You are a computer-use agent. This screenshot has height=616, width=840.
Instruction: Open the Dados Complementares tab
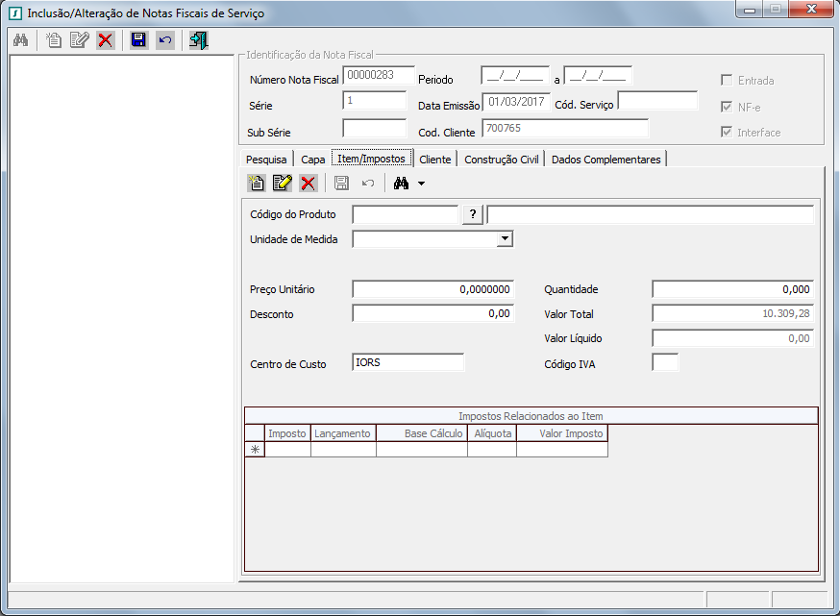coord(605,160)
